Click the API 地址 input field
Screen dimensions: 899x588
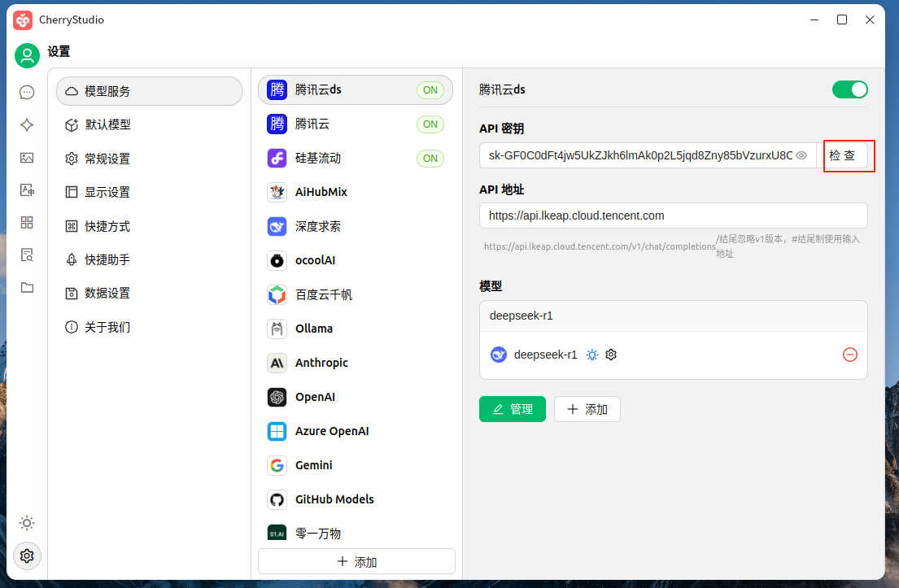[674, 216]
